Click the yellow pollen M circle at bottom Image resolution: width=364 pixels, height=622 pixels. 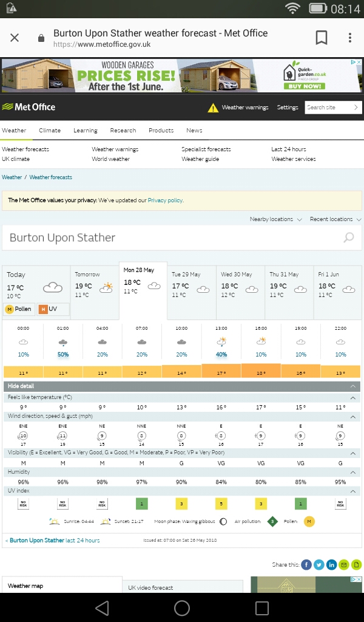pos(309,521)
